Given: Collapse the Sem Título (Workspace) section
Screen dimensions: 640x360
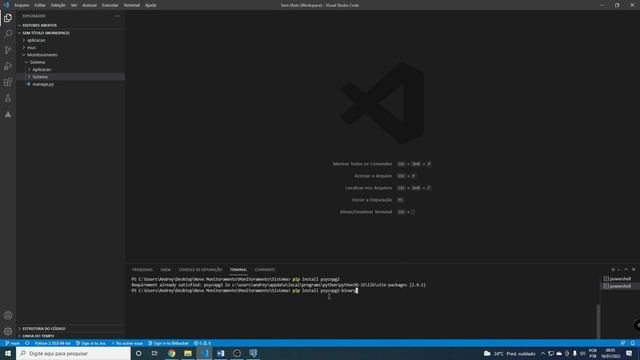Looking at the screenshot, I should click(x=70, y=33).
